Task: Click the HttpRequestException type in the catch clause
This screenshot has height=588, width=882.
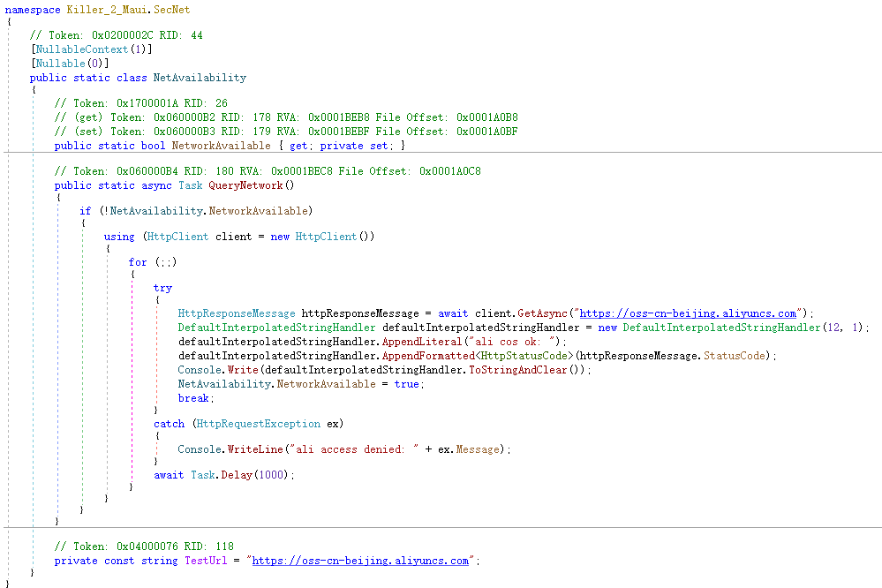Action: (258, 424)
